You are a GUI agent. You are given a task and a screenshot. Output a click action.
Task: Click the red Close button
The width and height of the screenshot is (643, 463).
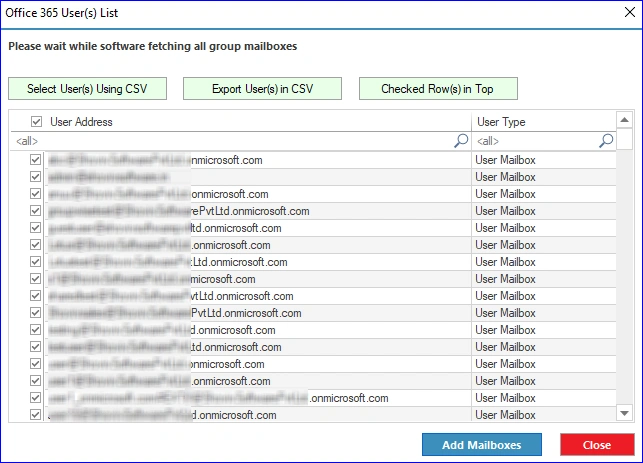pos(597,445)
